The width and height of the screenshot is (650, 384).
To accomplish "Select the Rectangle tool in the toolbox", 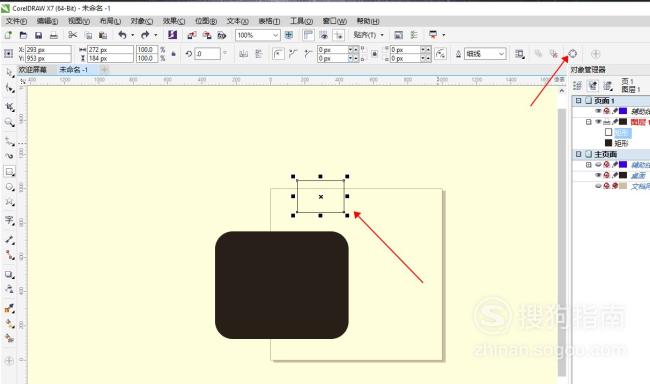I will pyautogui.click(x=10, y=171).
